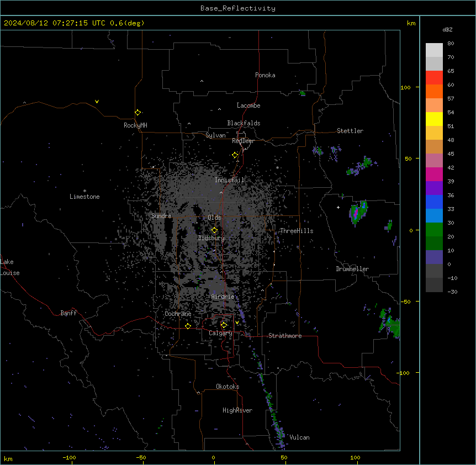The width and height of the screenshot is (476, 465).
Task: Select the blue 33-36 dBZ legend swatch
Action: point(434,202)
